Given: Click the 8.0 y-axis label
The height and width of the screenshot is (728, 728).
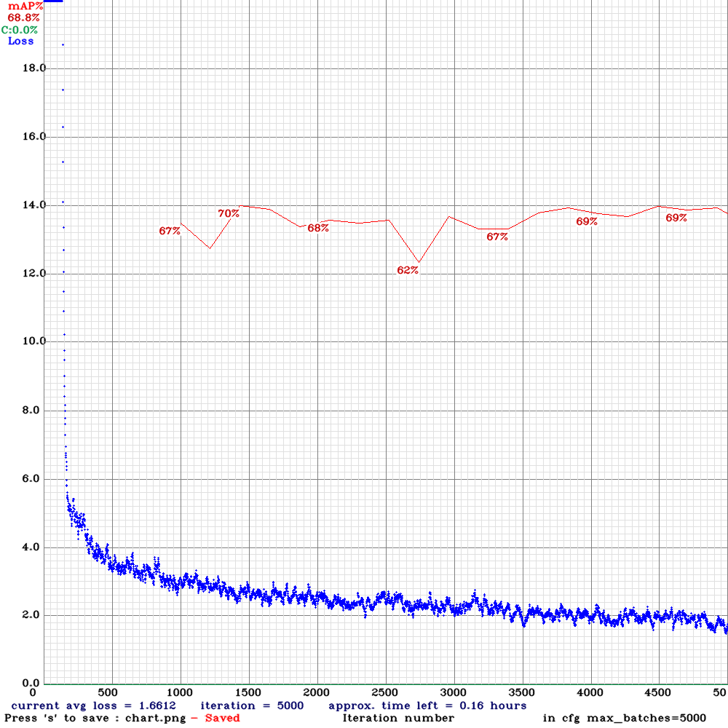Looking at the screenshot, I should [31, 411].
